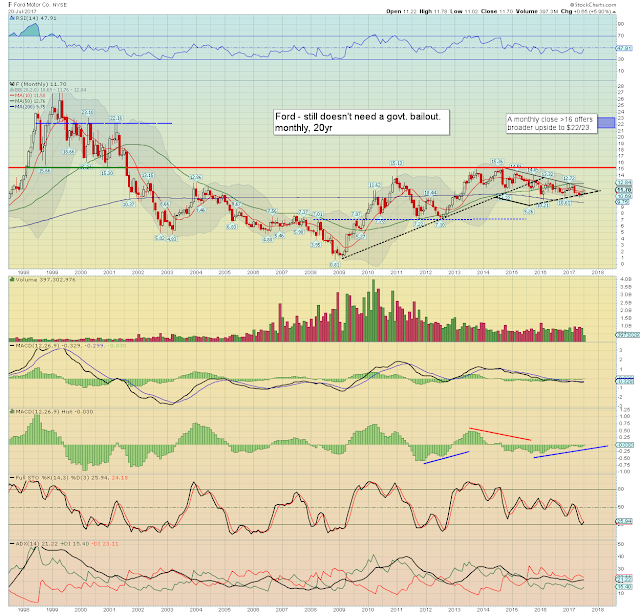The height and width of the screenshot is (614, 640).
Task: Click the Chg +0.65 percent change value
Action: click(591, 11)
